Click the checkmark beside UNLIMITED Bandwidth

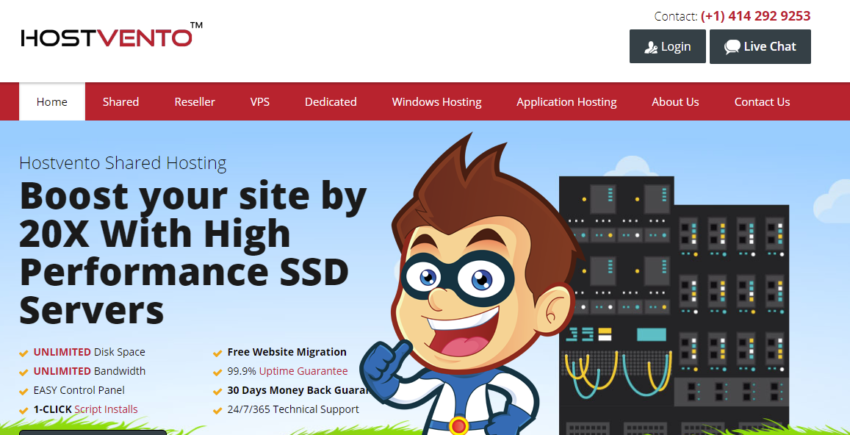pyautogui.click(x=23, y=372)
